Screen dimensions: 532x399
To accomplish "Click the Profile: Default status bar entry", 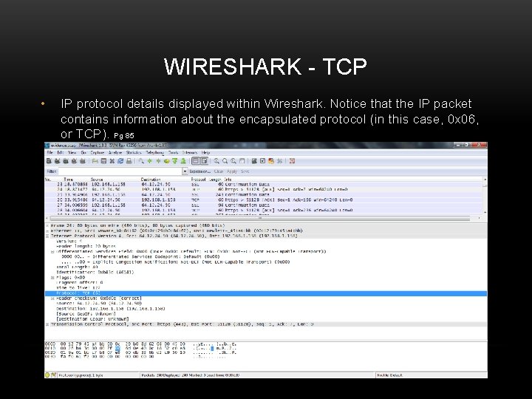I will (x=389, y=375).
